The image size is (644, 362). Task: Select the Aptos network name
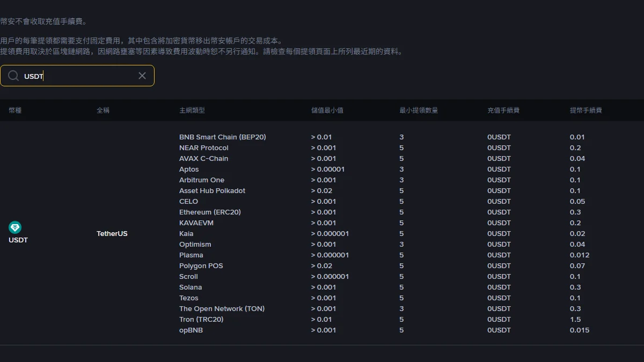(189, 169)
